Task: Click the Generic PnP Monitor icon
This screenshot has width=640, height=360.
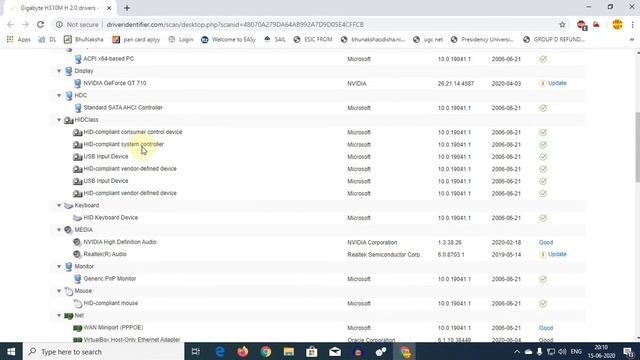Action: click(78, 279)
